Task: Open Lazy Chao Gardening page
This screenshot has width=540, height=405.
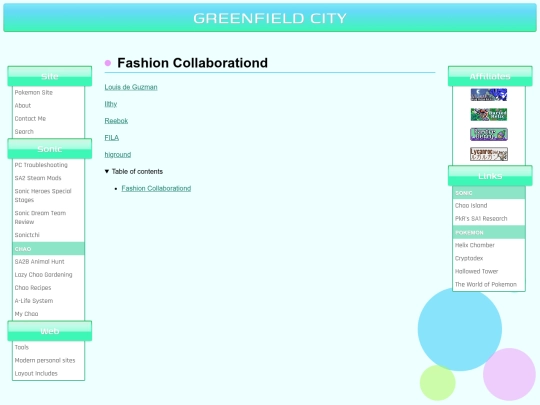Action: tap(43, 275)
